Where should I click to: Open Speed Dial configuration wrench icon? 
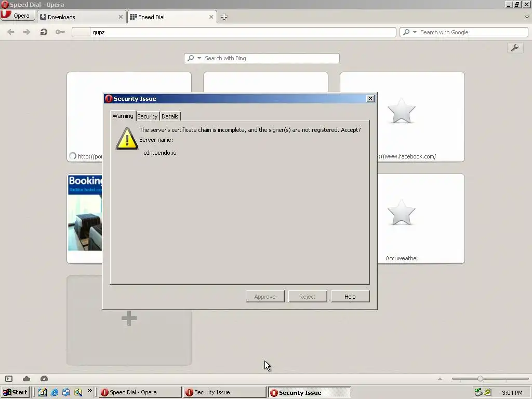tap(515, 48)
